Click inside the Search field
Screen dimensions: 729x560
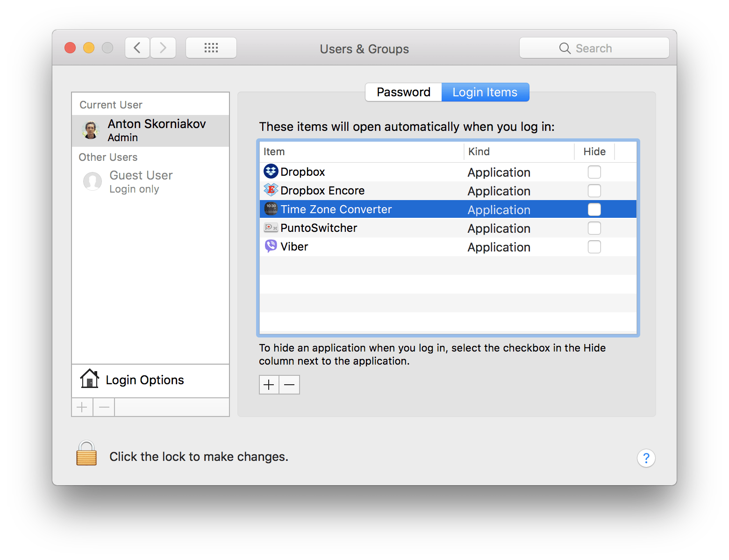click(x=594, y=47)
